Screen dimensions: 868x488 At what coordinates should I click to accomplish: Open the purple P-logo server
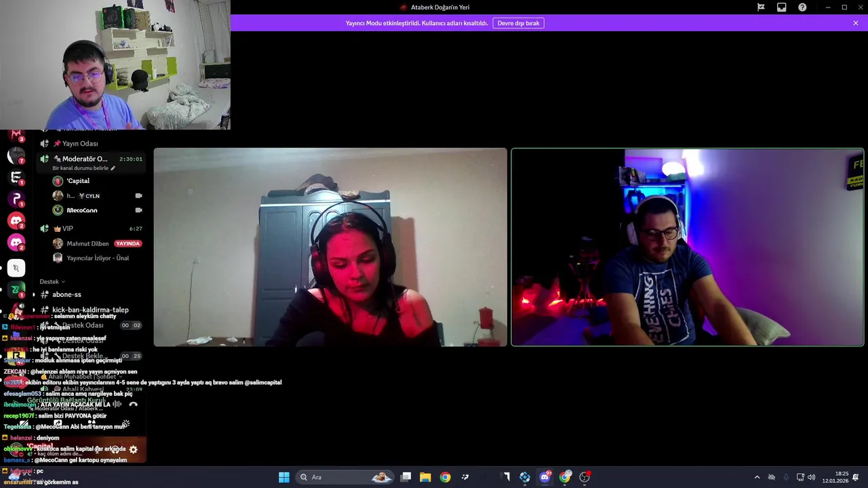[x=16, y=199]
